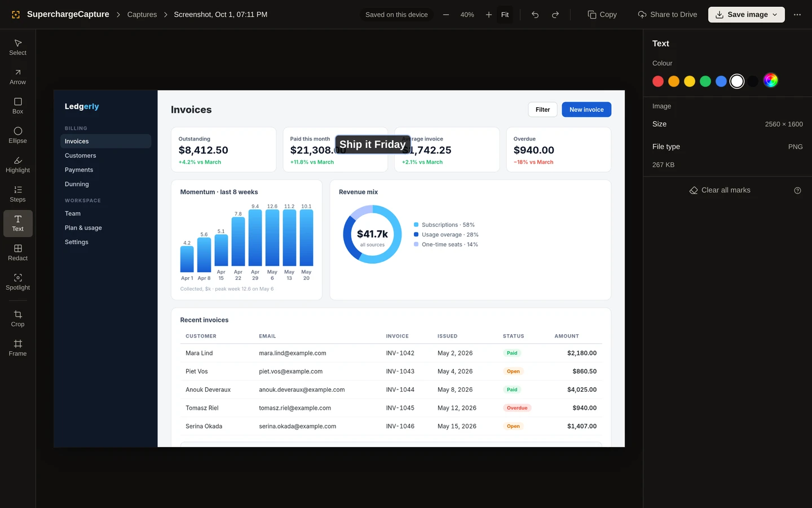Viewport: 812px width, 508px height.
Task: Pick the red colour swatch
Action: pos(658,81)
